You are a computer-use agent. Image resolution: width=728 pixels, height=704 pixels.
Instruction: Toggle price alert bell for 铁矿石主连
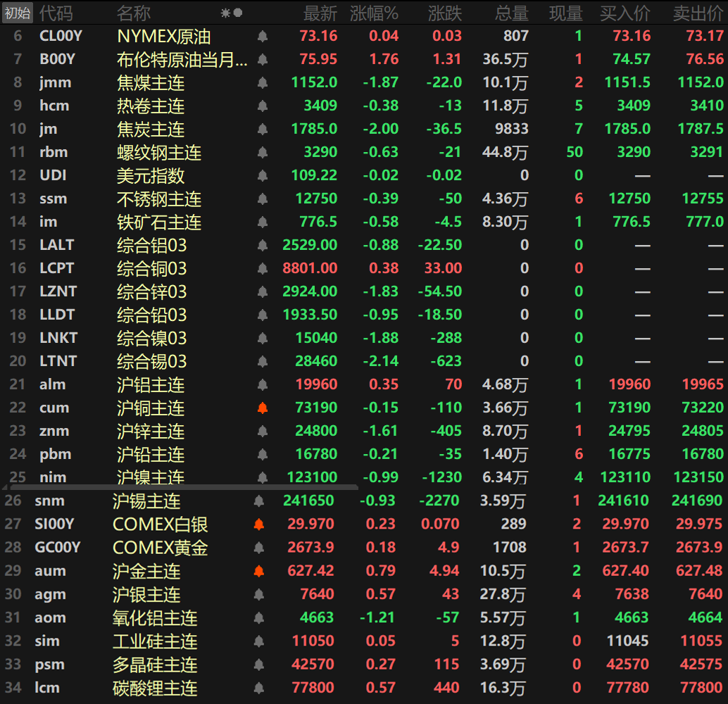263,222
